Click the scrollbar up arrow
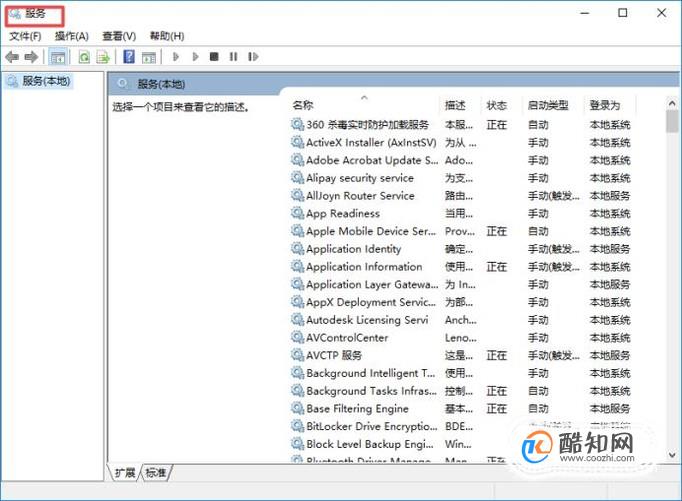Viewport: 682px width, 501px height. [672, 104]
